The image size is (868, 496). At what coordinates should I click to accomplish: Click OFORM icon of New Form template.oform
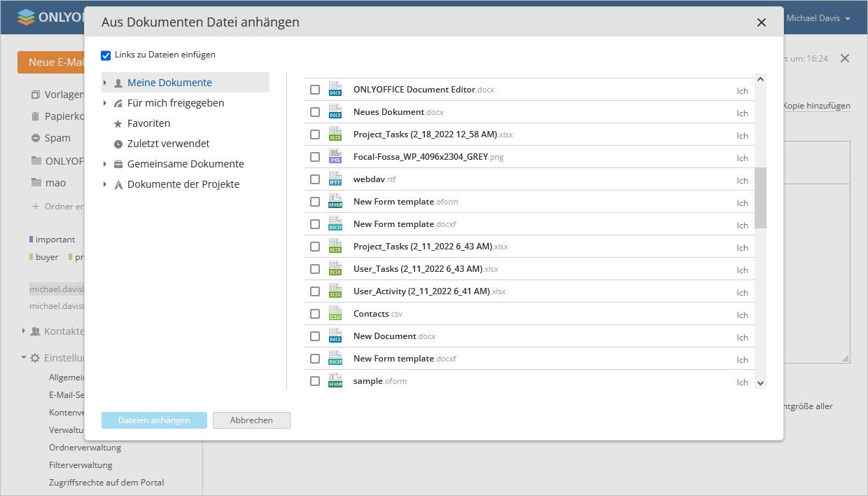pos(335,202)
